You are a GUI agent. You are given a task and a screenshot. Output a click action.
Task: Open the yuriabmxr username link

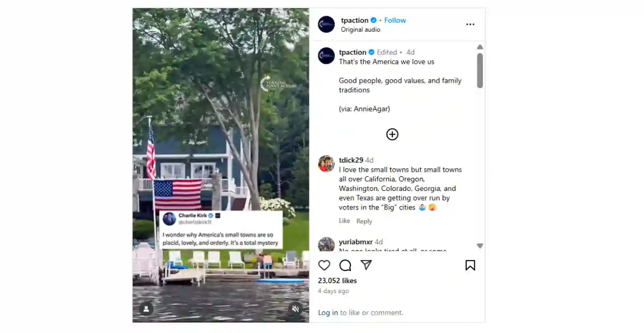[x=355, y=242]
